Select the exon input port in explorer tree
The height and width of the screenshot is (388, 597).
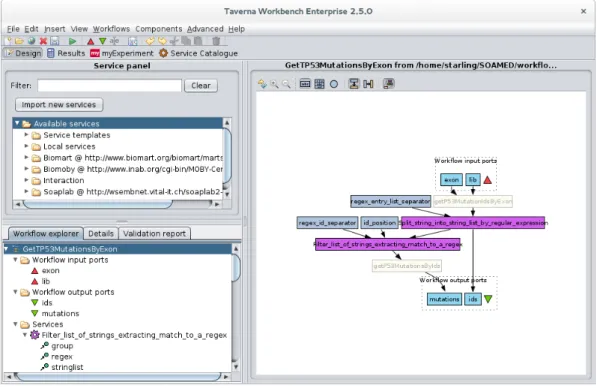click(x=46, y=271)
